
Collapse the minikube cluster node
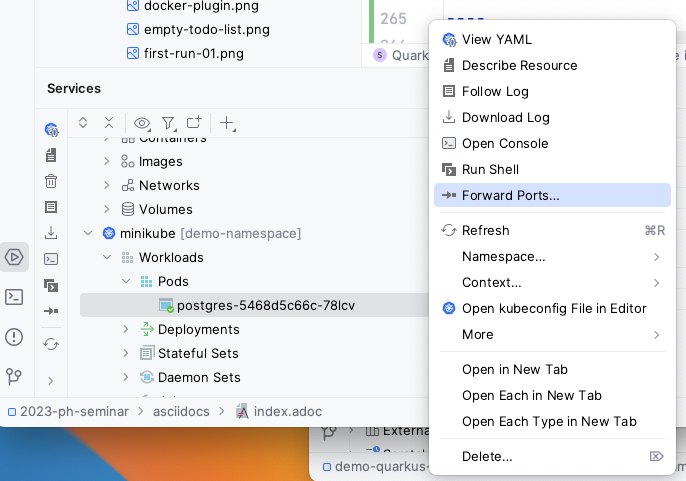(x=88, y=233)
